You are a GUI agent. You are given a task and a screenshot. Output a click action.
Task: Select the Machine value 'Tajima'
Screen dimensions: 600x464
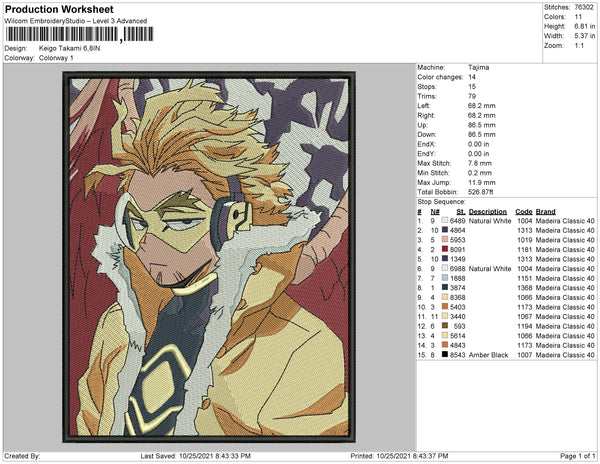click(x=478, y=67)
